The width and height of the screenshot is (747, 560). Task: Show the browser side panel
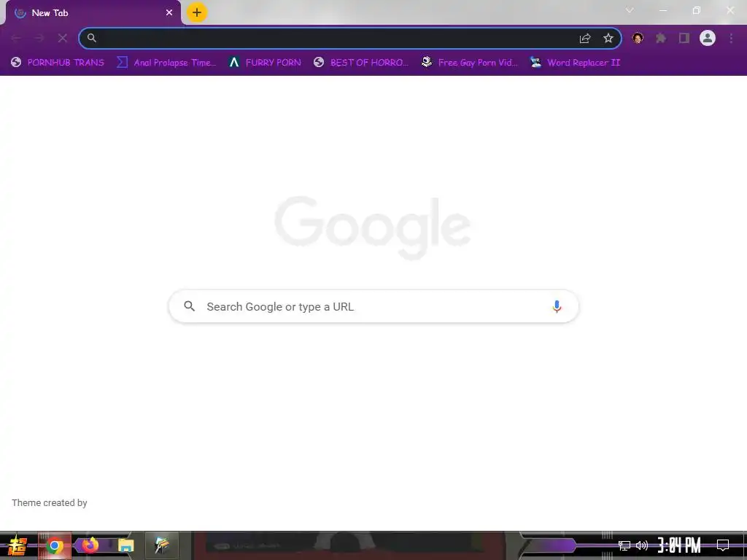tap(684, 38)
